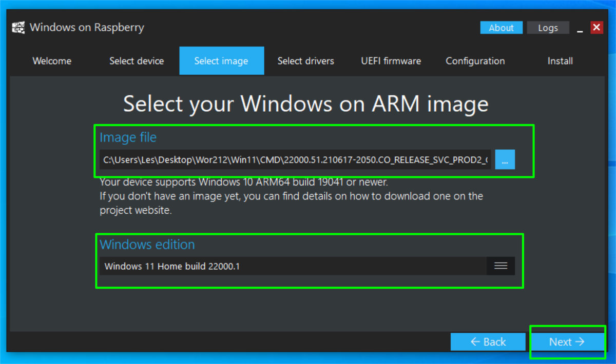Go back using the Back button
This screenshot has width=616, height=364.
coord(488,341)
